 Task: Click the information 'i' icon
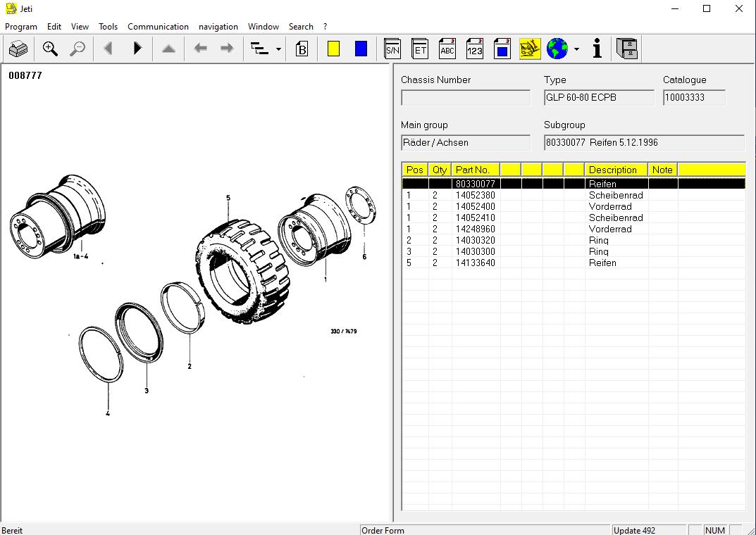click(597, 49)
